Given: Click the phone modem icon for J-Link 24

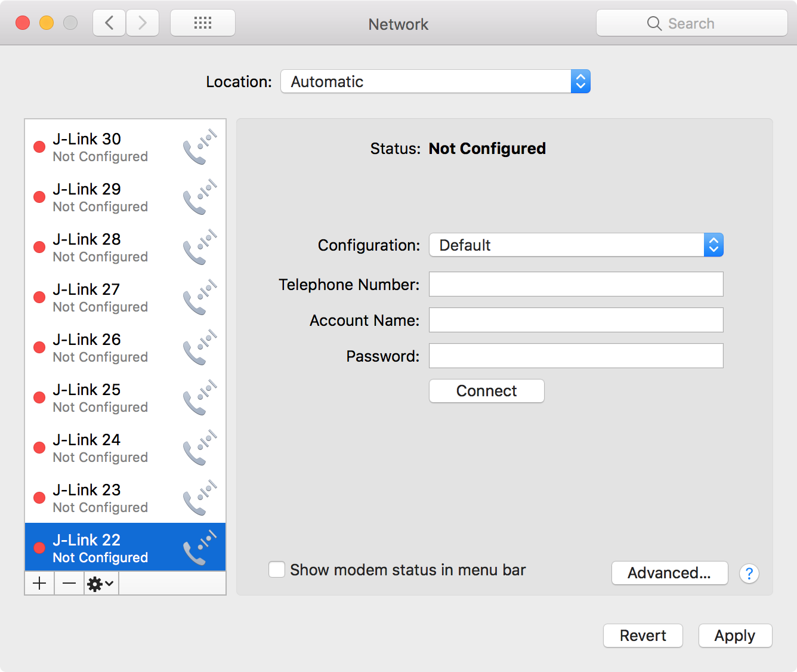Looking at the screenshot, I should tap(200, 448).
